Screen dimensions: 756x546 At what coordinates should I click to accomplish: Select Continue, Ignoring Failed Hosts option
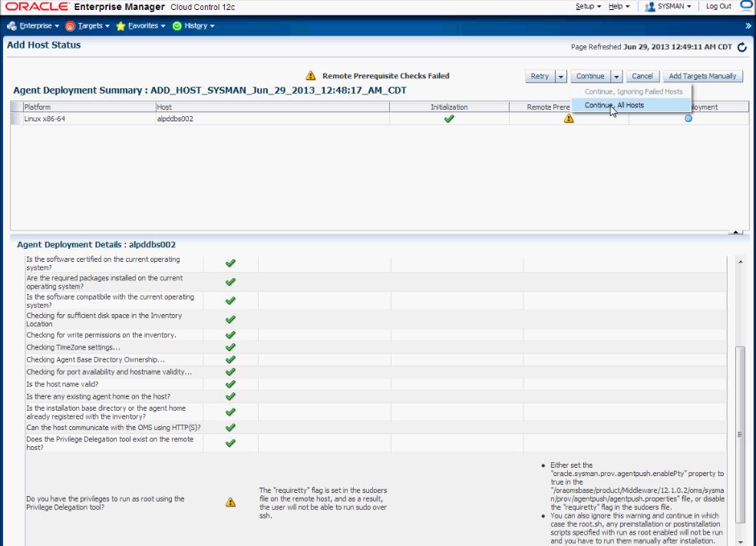pyautogui.click(x=631, y=91)
